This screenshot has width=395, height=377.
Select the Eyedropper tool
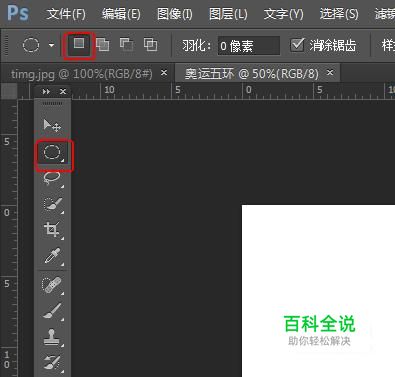click(x=52, y=256)
